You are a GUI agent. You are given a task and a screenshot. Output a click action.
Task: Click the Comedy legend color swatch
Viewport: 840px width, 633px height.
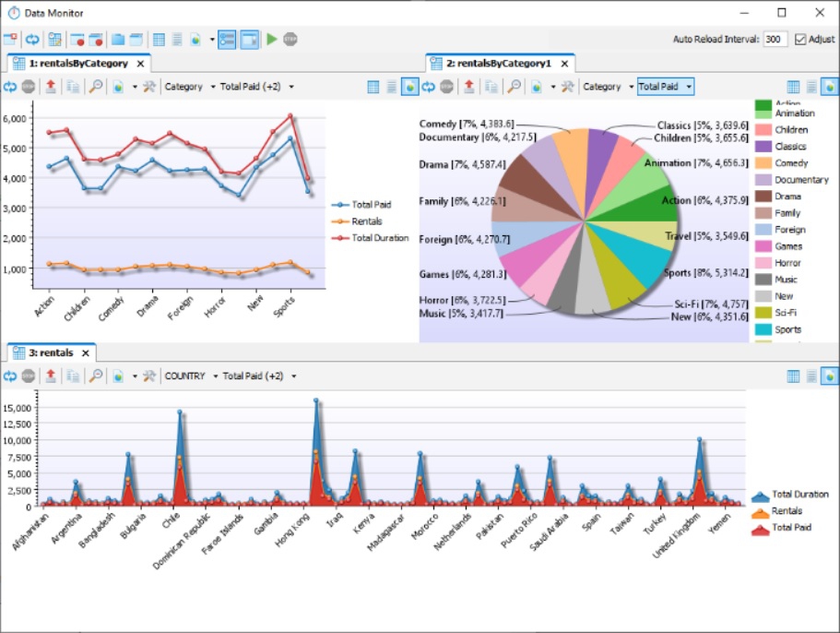(763, 163)
